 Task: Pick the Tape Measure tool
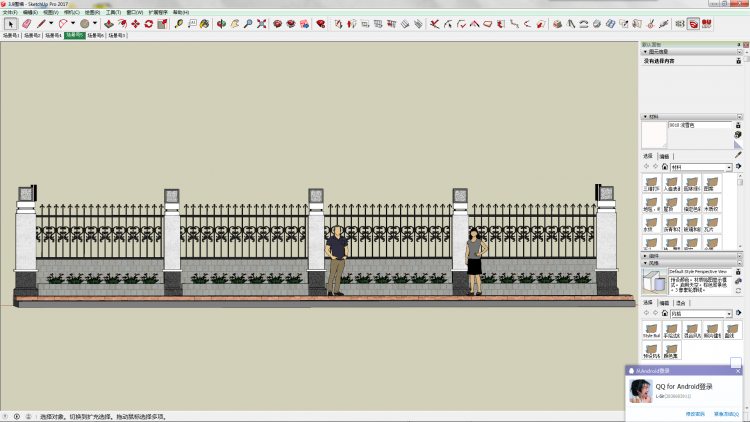click(178, 23)
